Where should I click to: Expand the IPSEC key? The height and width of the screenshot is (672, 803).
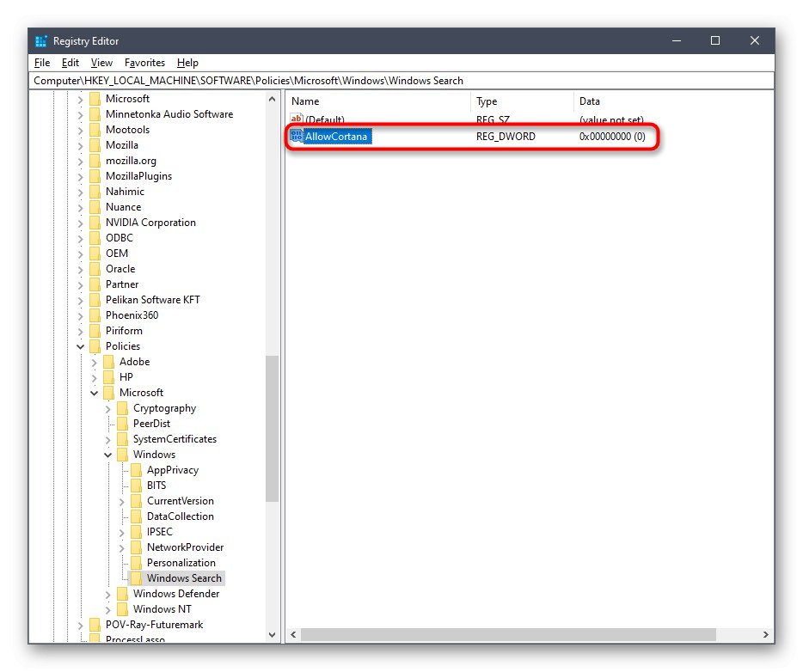click(122, 532)
